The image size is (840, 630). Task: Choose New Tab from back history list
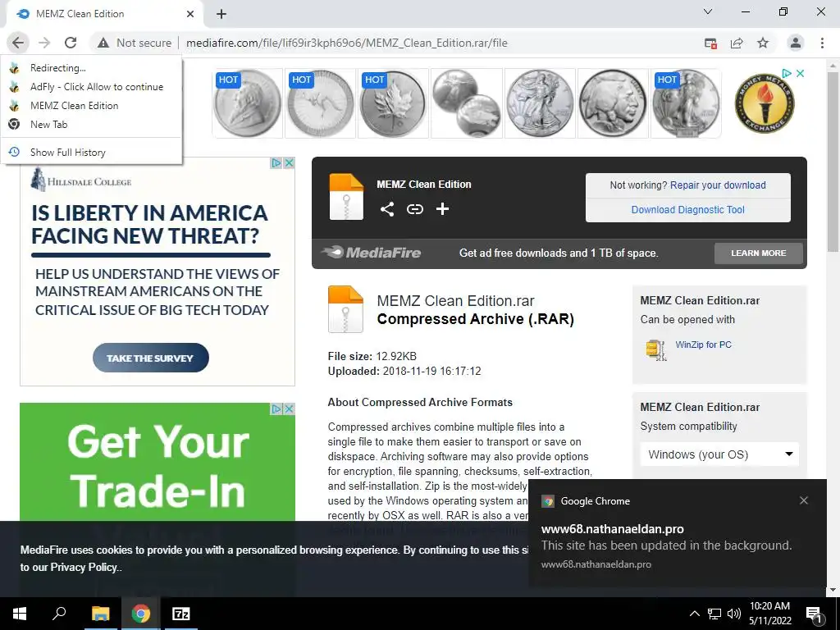pos(92,125)
